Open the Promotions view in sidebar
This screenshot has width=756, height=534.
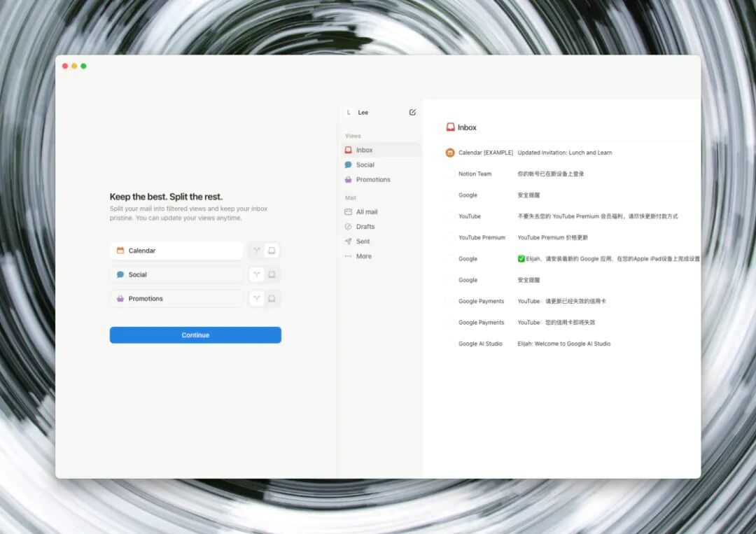pyautogui.click(x=381, y=180)
